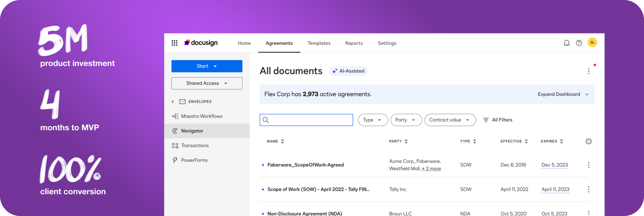Click the 'NDA' type cell
This screenshot has width=644, height=216.
[x=465, y=213]
